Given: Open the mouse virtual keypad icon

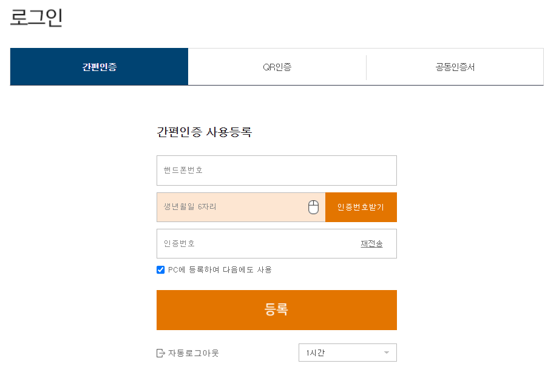Looking at the screenshot, I should pyautogui.click(x=313, y=207).
